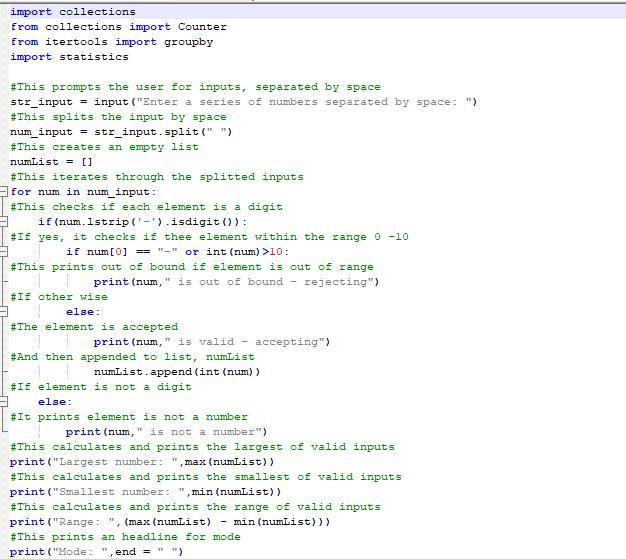Click the 'or' keyword in the range check
The height and width of the screenshot is (559, 626).
192,252
